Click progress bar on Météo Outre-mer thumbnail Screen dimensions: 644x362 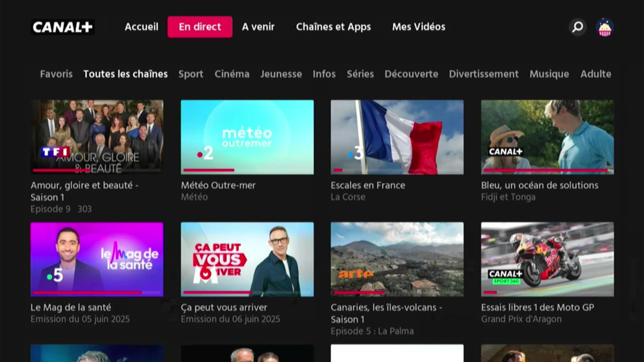247,170
